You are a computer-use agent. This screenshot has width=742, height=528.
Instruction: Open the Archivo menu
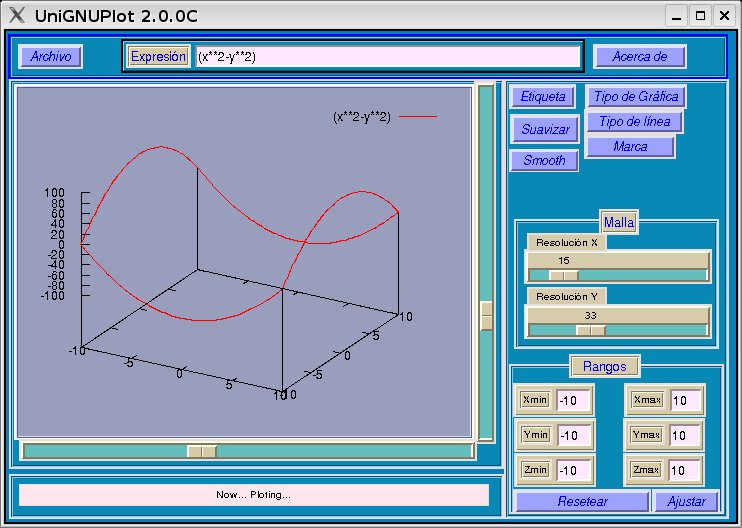[x=50, y=57]
